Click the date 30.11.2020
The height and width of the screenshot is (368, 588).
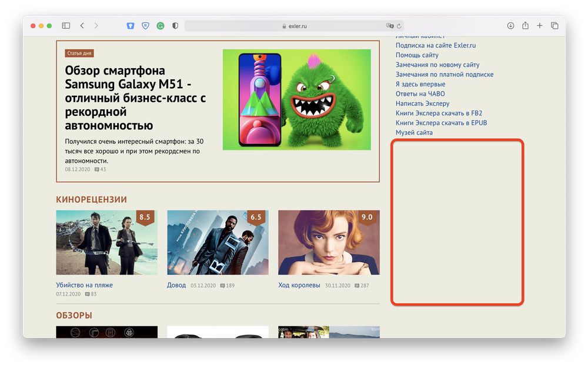[338, 286]
